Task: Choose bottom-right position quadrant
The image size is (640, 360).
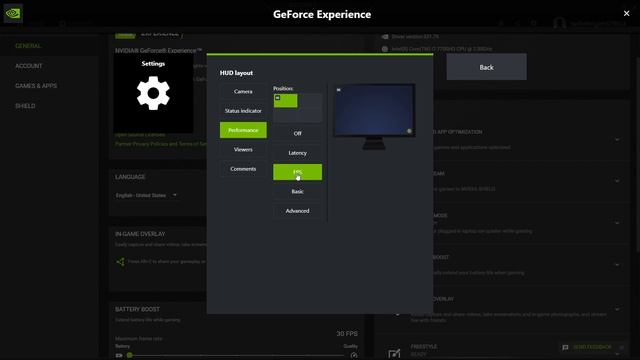Action: pyautogui.click(x=310, y=115)
